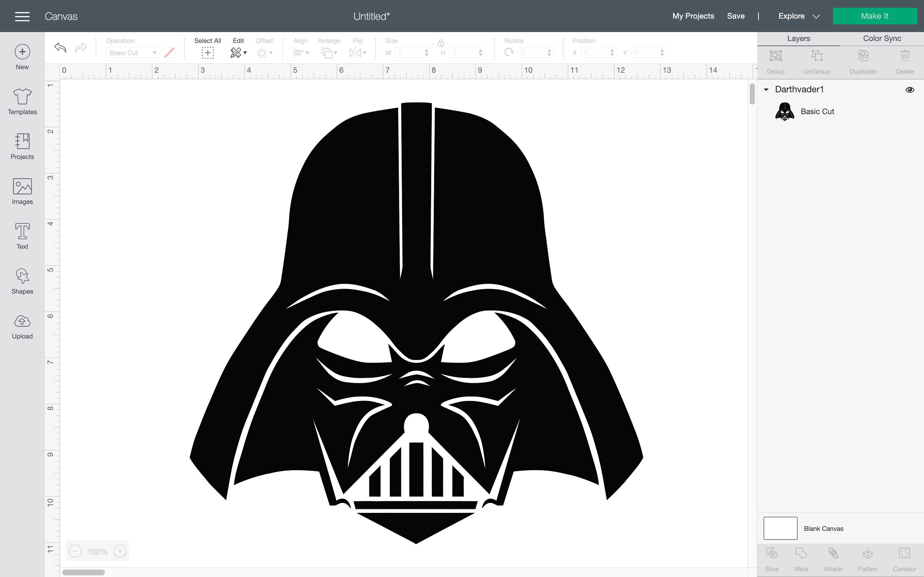This screenshot has height=577, width=924.
Task: Select the Slice icon
Action: point(773,553)
